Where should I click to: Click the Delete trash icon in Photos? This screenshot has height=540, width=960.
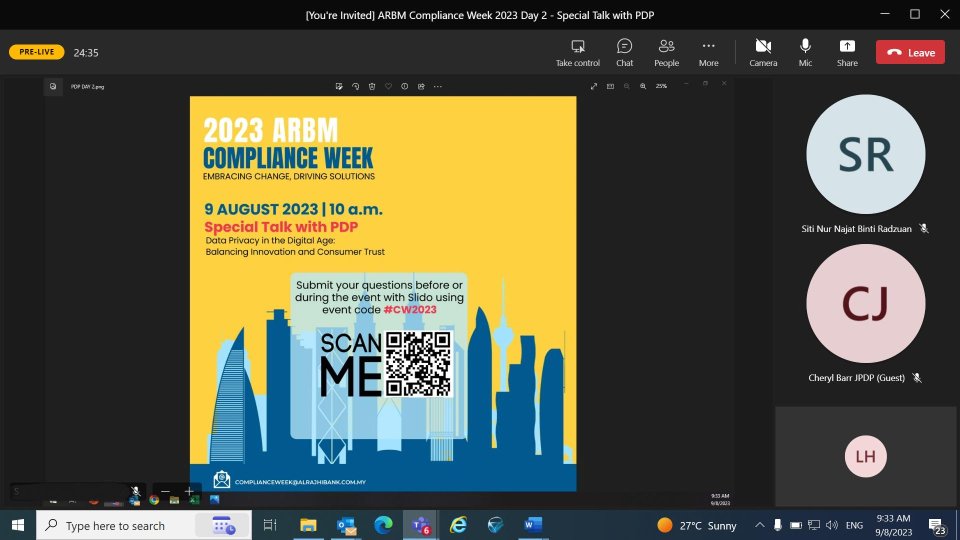click(372, 86)
